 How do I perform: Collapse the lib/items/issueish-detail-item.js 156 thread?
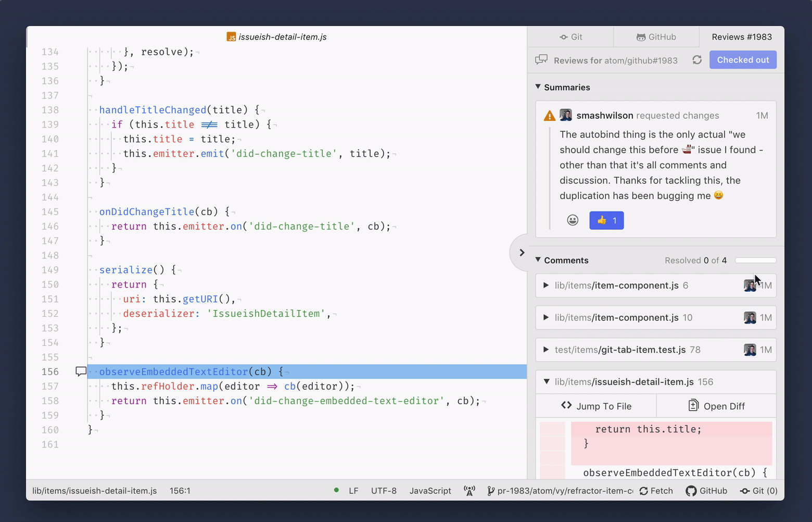pos(656,382)
